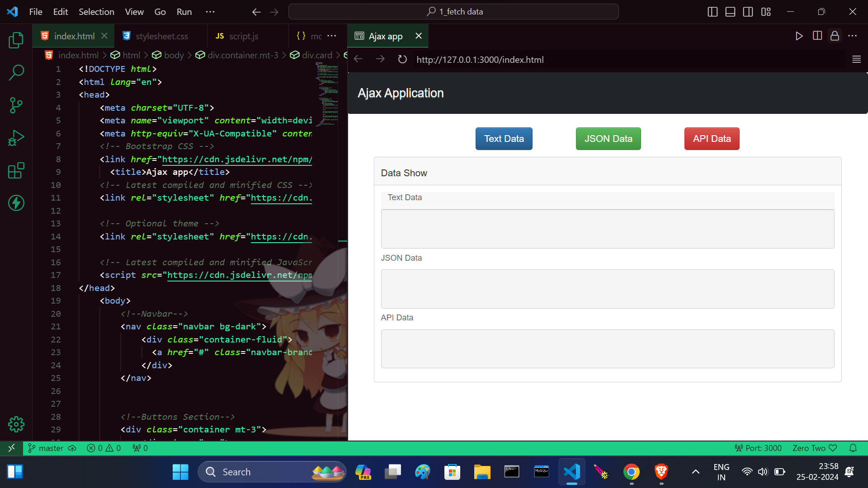Screen dimensions: 868x488
Task: Open the clock and date in taskbar
Action: click(817, 472)
